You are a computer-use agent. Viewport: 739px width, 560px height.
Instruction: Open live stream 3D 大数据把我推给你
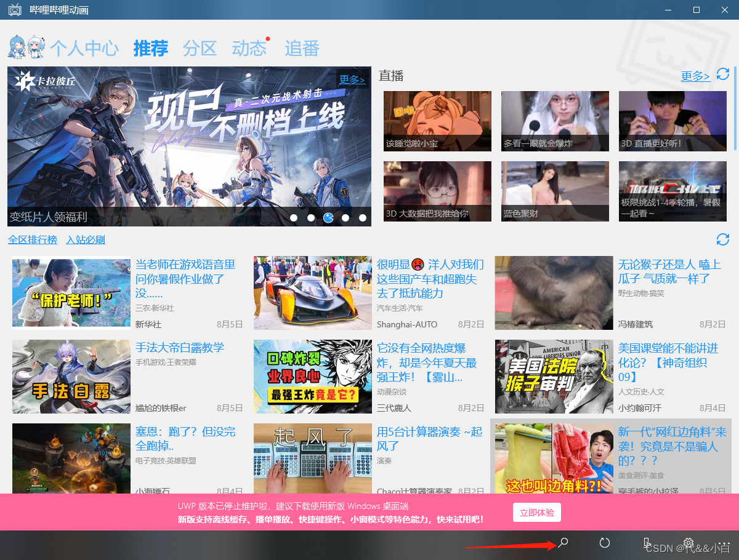[x=437, y=191]
